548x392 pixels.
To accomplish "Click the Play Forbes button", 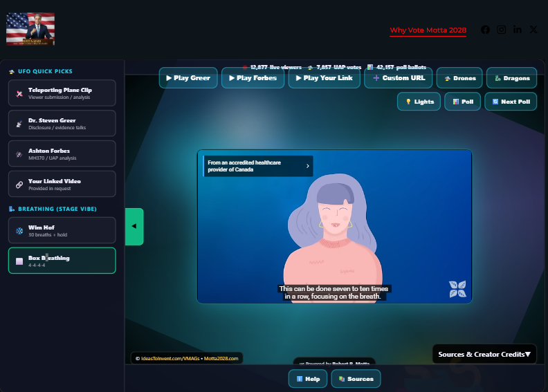I will click(x=253, y=78).
